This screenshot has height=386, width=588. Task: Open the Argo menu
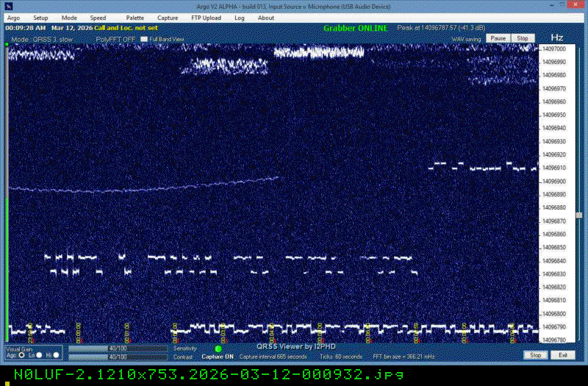[13, 18]
